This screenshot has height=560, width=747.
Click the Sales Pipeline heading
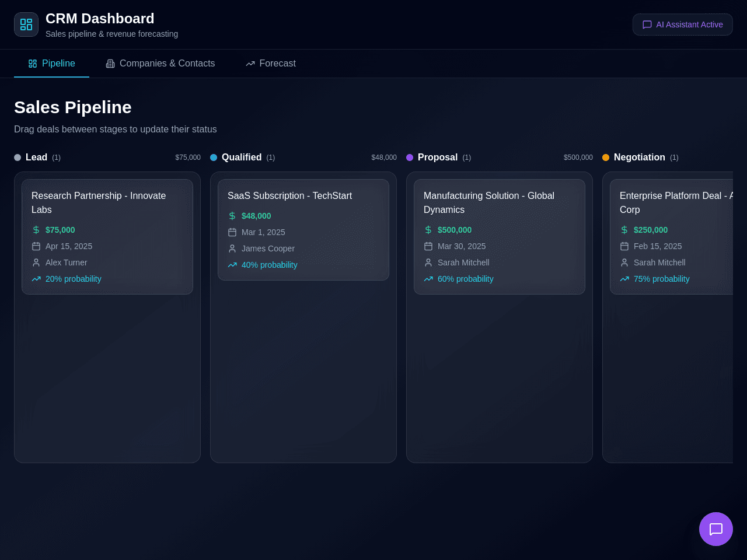[x=73, y=107]
